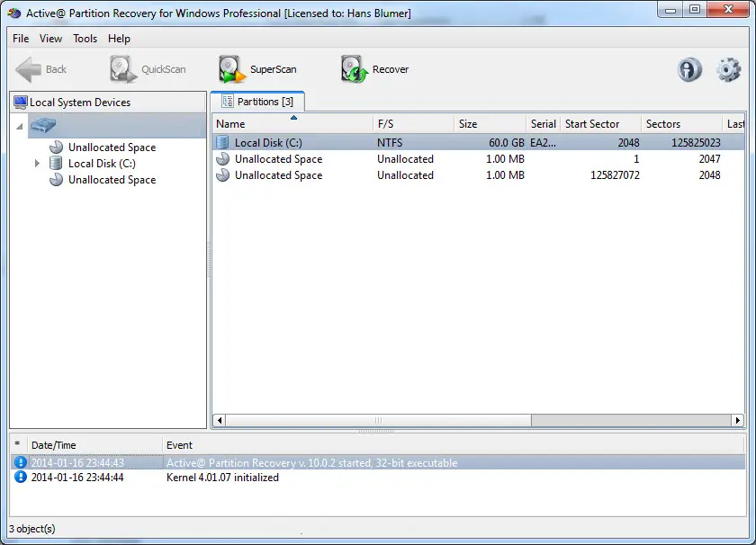Start QuickScan from the toolbar icon
The height and width of the screenshot is (545, 756).
pos(122,69)
